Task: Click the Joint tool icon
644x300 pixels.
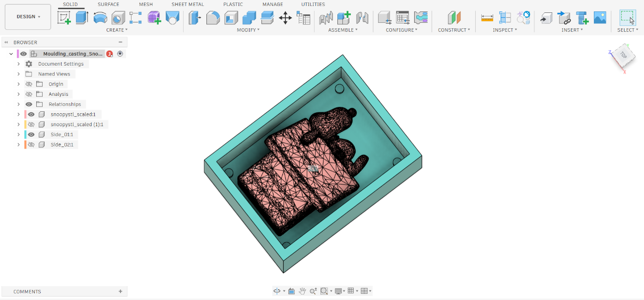Action: (x=326, y=18)
